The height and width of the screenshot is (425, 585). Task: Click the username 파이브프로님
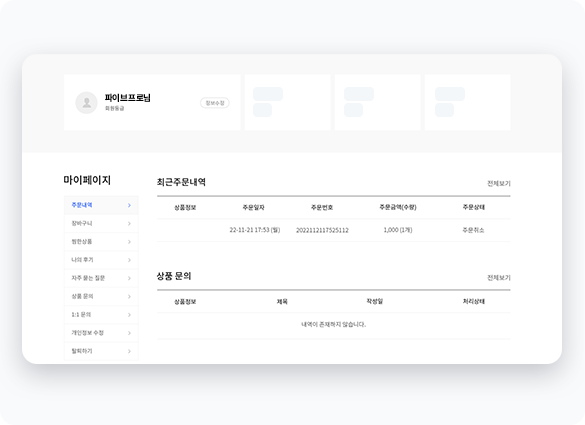128,98
